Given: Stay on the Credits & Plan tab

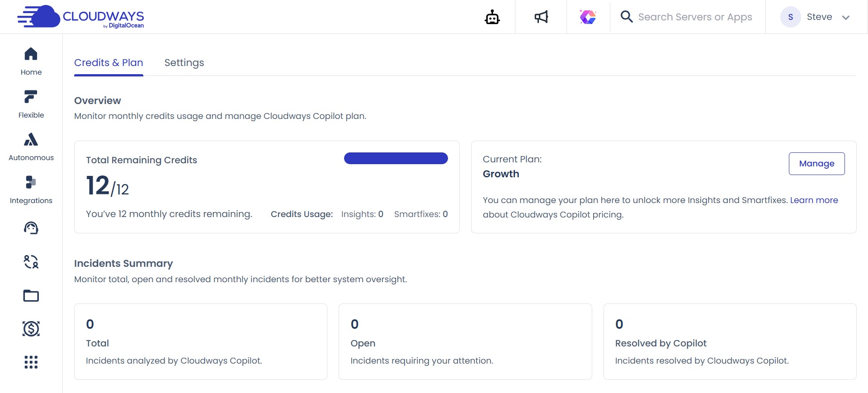Looking at the screenshot, I should 108,63.
